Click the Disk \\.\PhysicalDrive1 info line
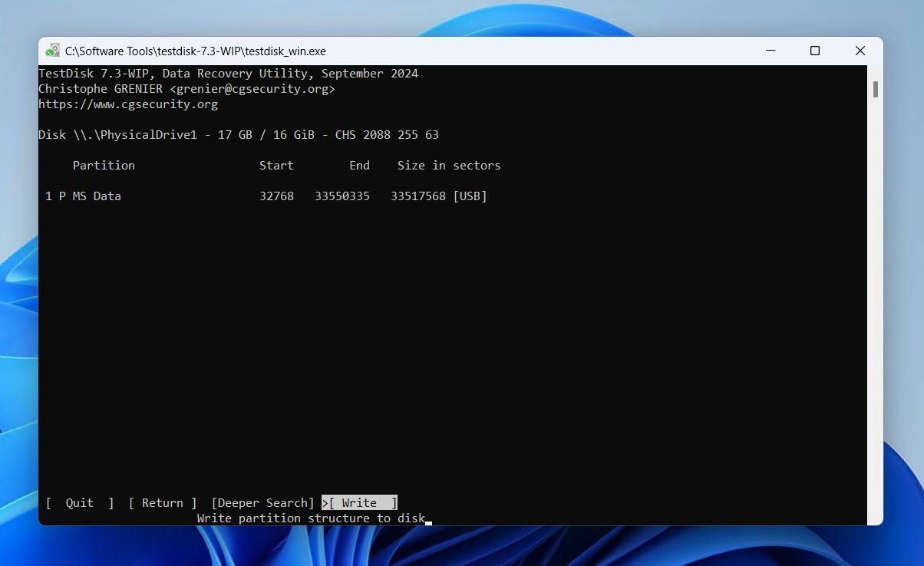The width and height of the screenshot is (924, 566). [x=239, y=135]
